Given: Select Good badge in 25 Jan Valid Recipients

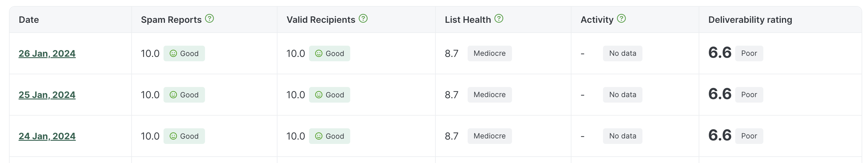Looking at the screenshot, I should (330, 95).
